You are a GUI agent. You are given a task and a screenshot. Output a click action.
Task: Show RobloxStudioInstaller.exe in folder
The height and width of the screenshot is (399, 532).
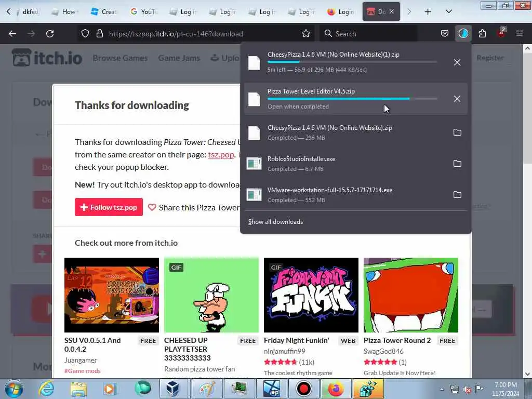457,164
